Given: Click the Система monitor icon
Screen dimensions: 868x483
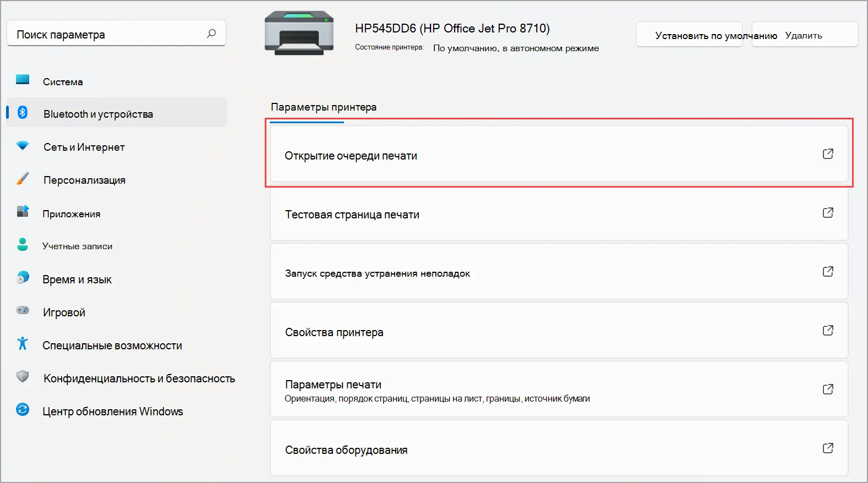Looking at the screenshot, I should (x=23, y=80).
